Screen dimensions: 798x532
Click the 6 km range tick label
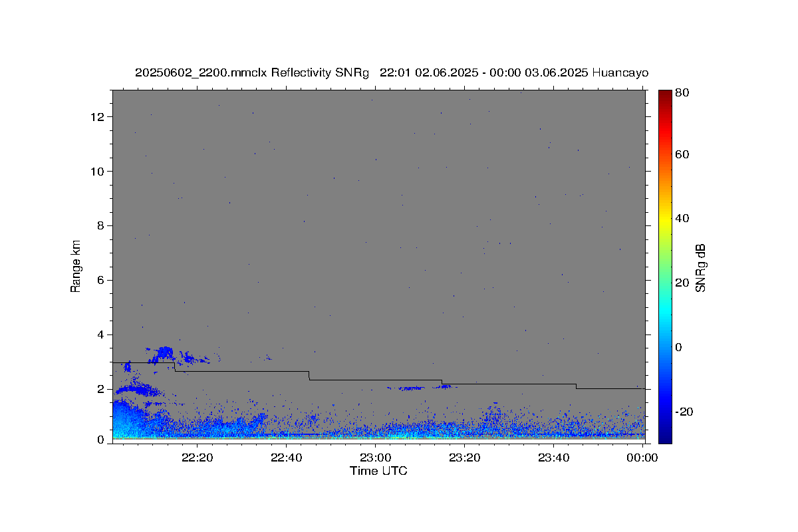tap(102, 281)
